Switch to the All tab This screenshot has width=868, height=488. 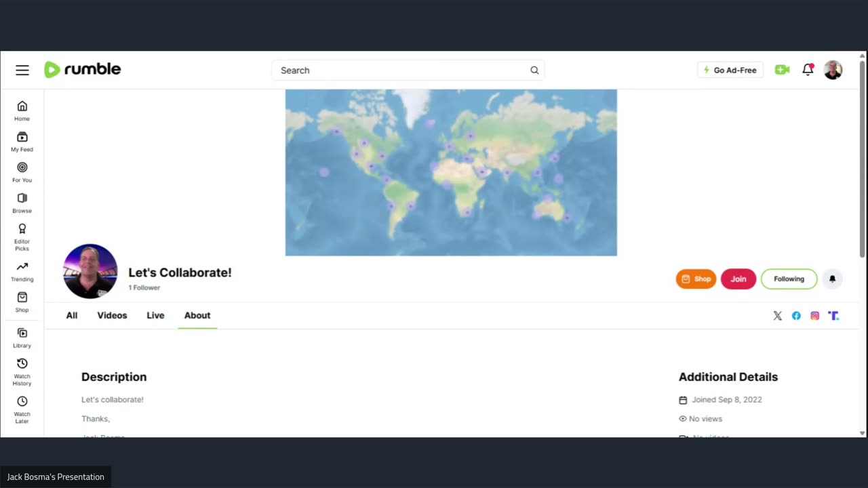[x=72, y=315]
